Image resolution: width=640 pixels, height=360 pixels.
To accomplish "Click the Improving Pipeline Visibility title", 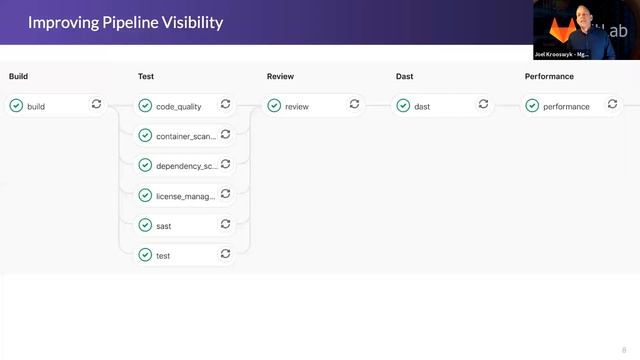I will 125,22.
